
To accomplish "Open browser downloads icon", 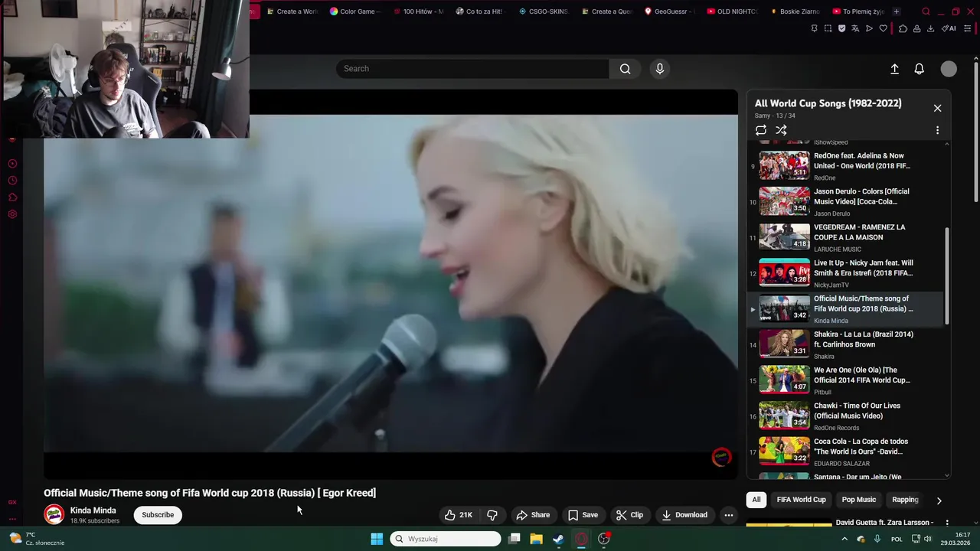I will coord(930,28).
